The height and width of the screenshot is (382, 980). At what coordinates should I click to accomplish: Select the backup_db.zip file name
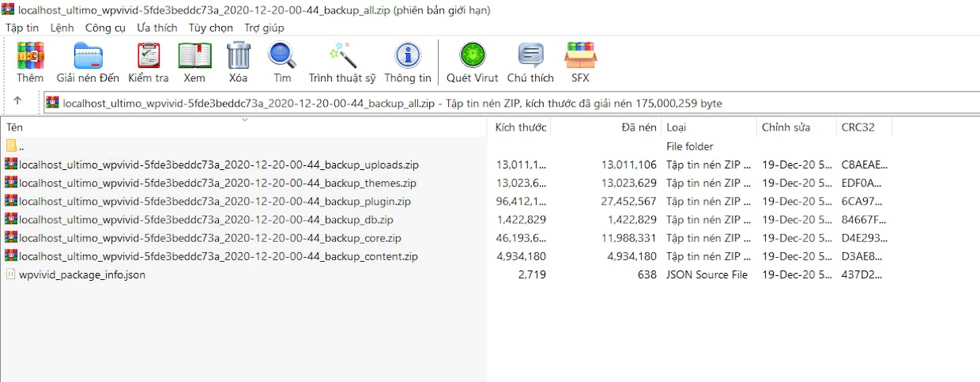coord(206,219)
